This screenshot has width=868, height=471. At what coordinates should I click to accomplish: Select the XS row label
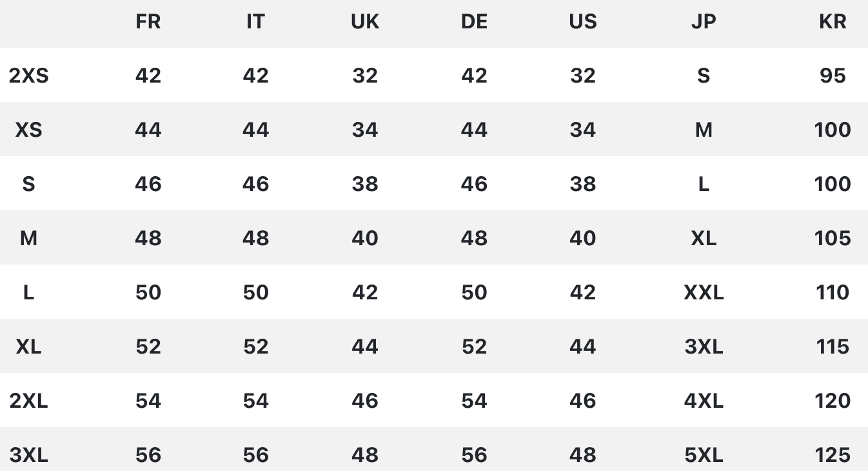pos(29,130)
